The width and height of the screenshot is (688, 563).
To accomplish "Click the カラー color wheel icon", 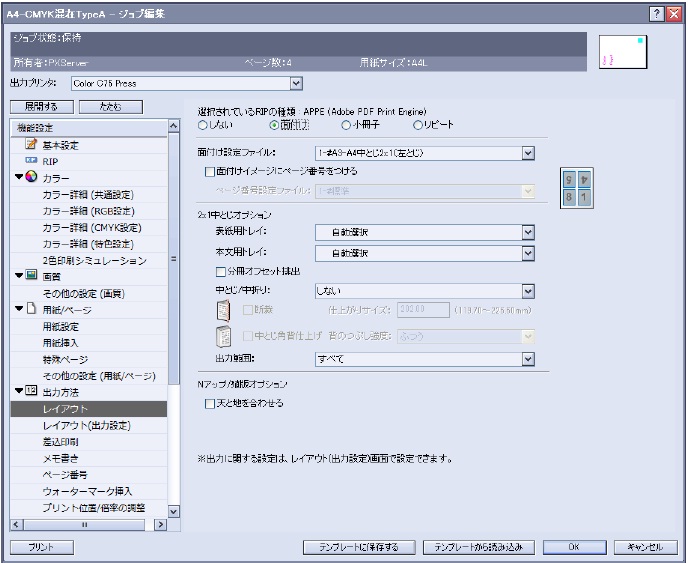I will [x=30, y=177].
